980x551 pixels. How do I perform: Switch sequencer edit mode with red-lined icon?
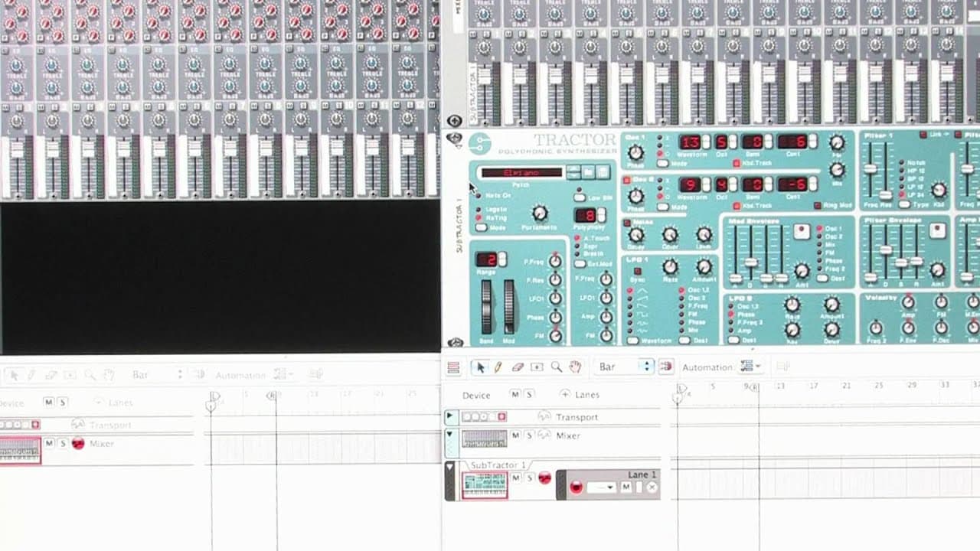(x=453, y=368)
